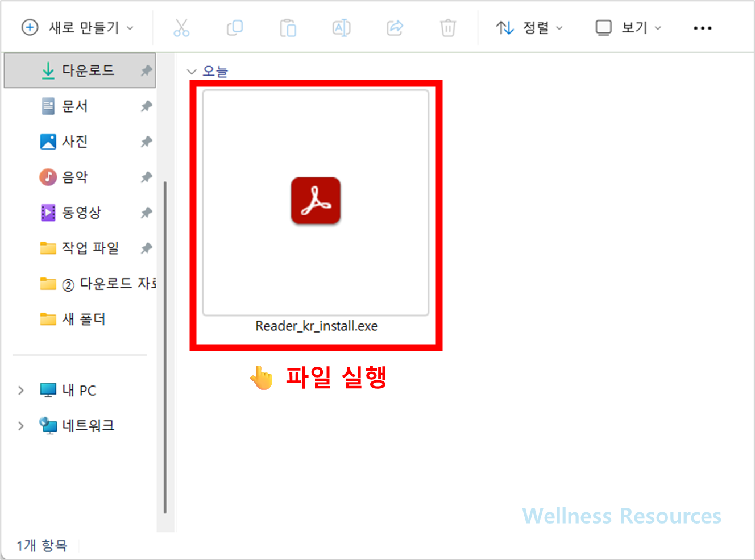
Task: Expand the 내 PC tree node
Action: click(21, 390)
